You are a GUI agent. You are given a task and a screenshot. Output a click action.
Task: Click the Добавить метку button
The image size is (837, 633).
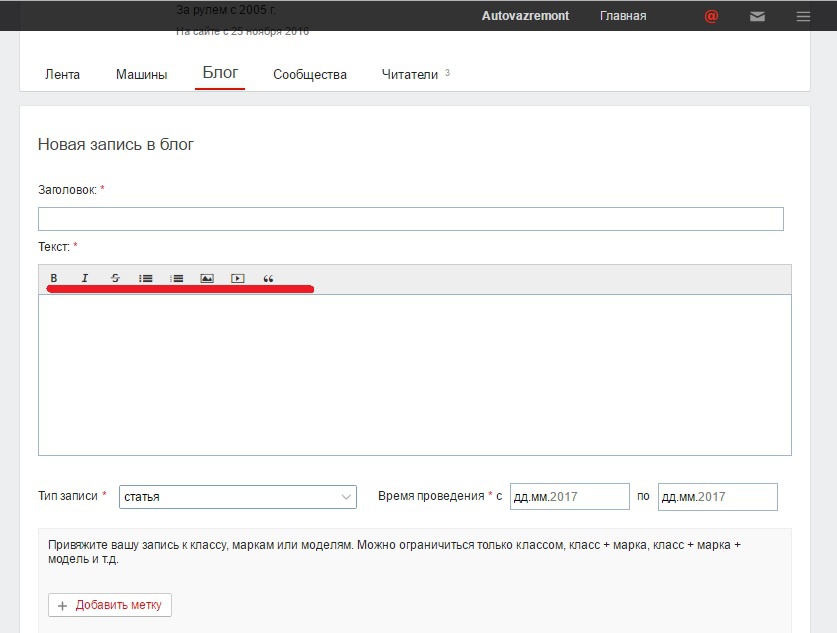[x=110, y=605]
